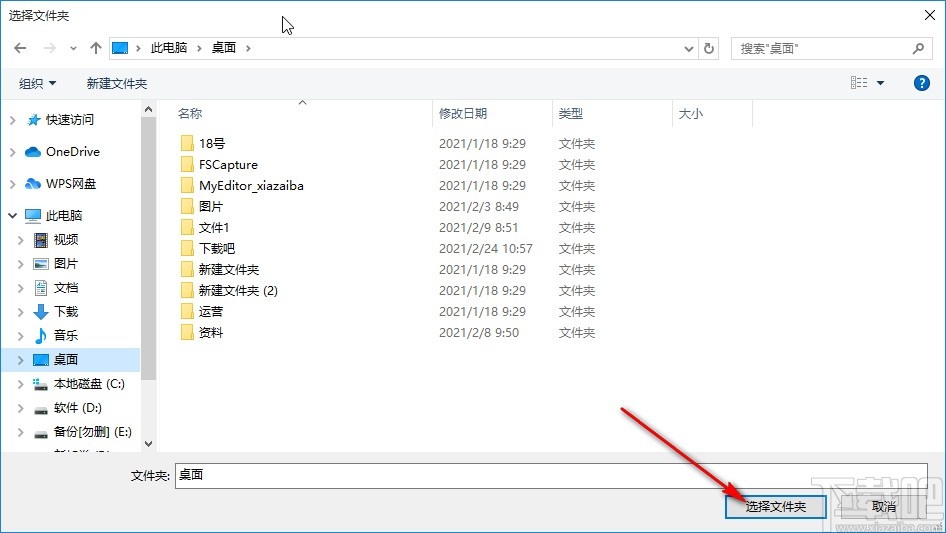The image size is (946, 533).
Task: Click date 2021/2/3 8:49 of 图片
Action: click(x=478, y=206)
